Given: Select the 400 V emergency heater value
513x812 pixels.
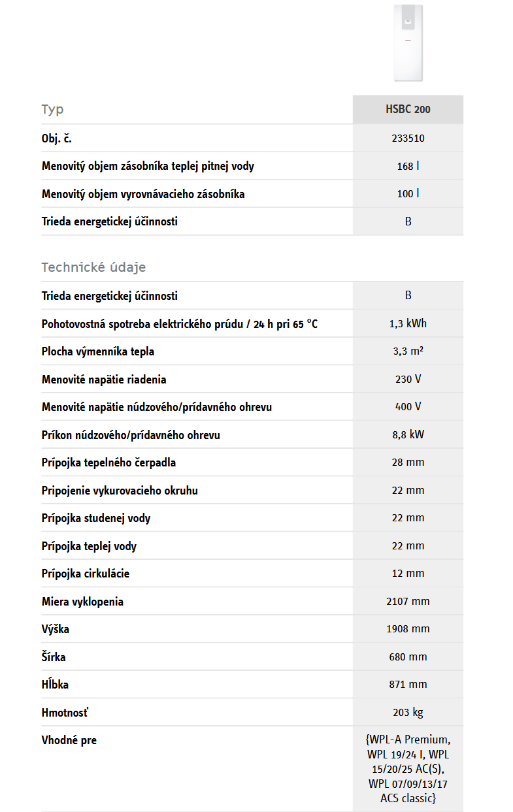Looking at the screenshot, I should tap(408, 407).
